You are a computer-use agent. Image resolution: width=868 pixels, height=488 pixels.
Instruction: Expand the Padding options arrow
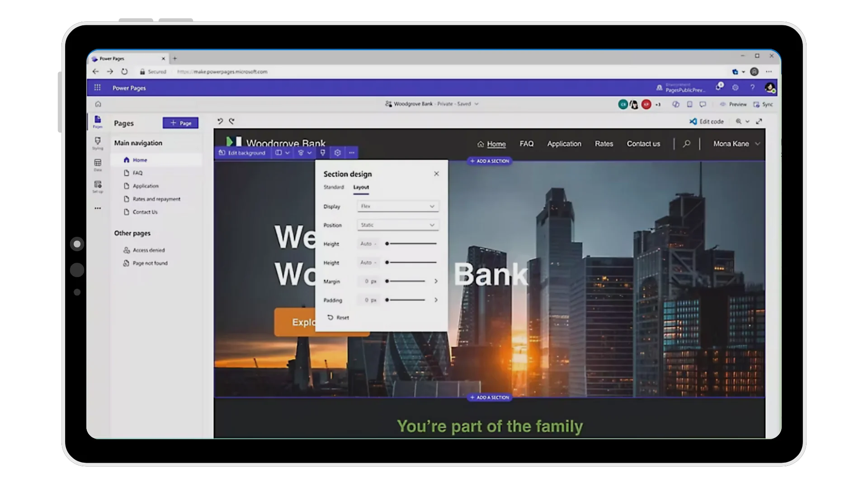coord(436,300)
